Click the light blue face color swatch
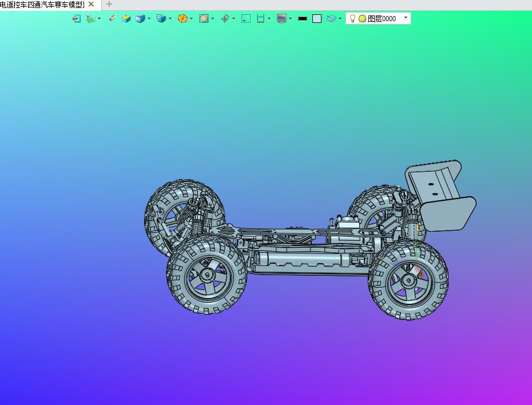This screenshot has width=532, height=405. coord(317,19)
